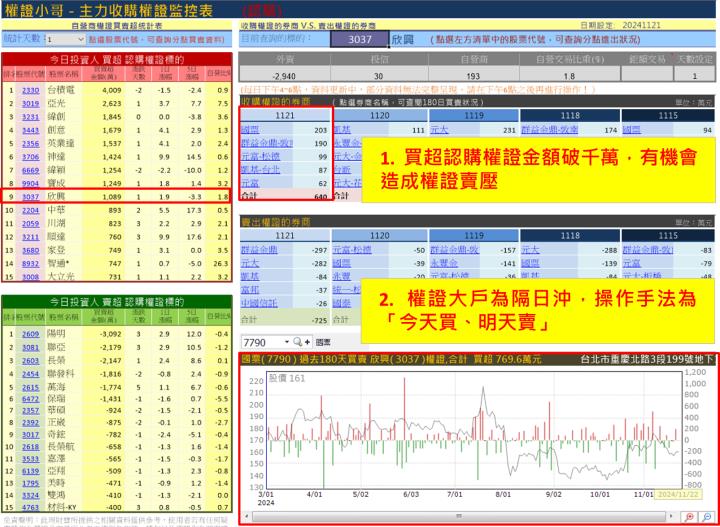
Task: Click 元富 broker in 1115 sellers column
Action: click(632, 264)
